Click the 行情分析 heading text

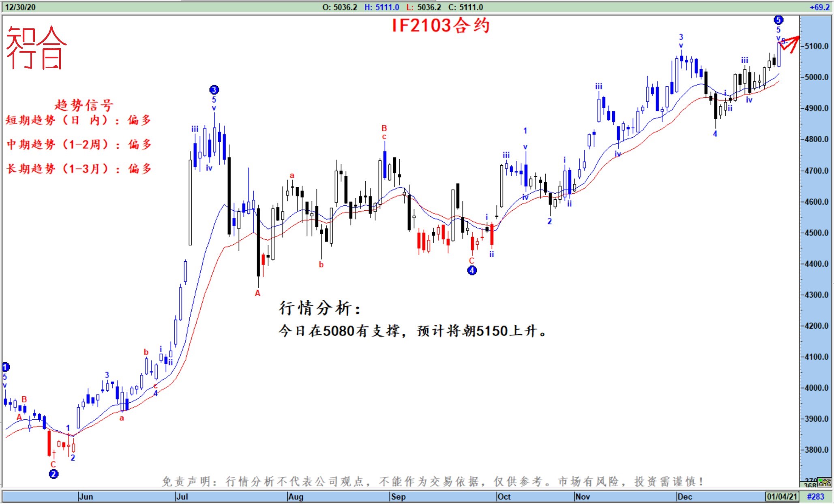[319, 308]
